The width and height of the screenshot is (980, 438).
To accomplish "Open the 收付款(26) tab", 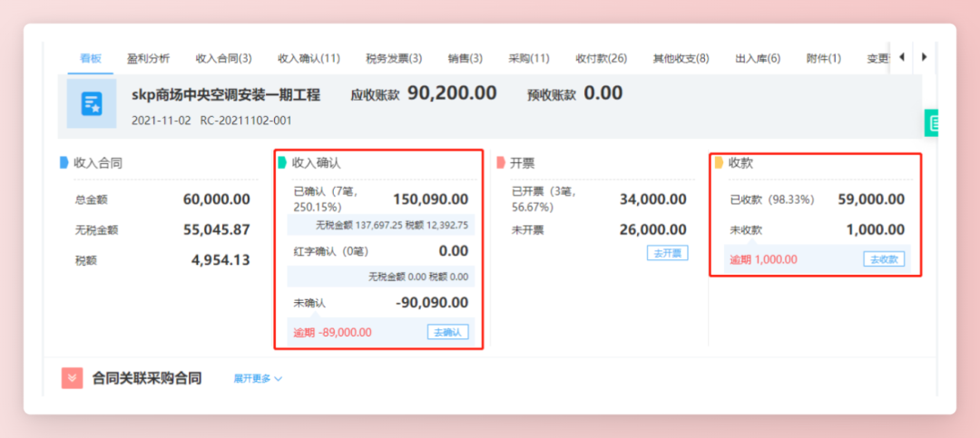I will pyautogui.click(x=602, y=59).
